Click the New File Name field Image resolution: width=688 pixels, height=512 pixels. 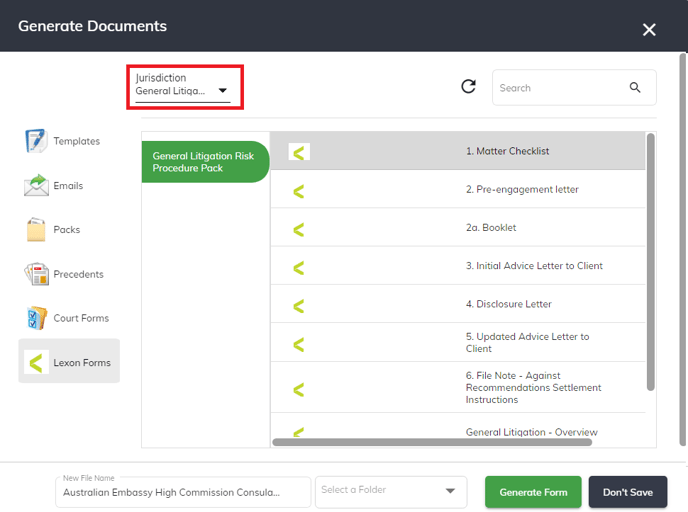(x=183, y=492)
